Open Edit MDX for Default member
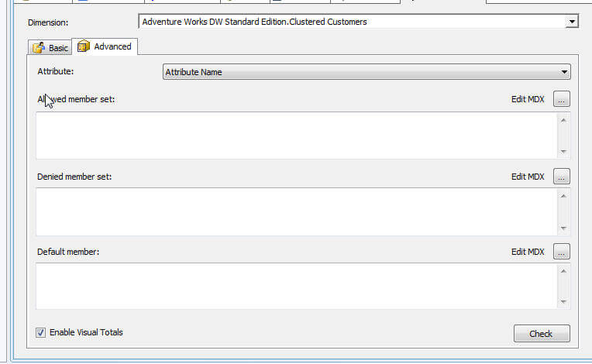The width and height of the screenshot is (592, 364). [x=562, y=252]
